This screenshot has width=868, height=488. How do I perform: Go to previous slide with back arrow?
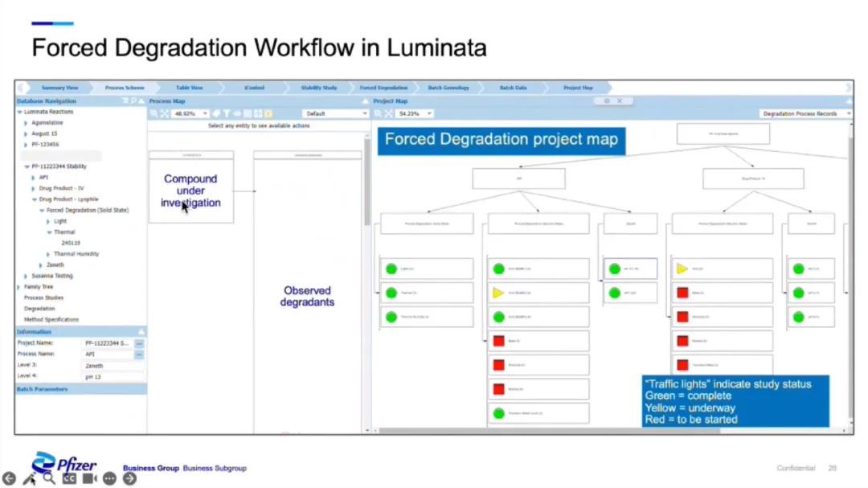pos(10,478)
